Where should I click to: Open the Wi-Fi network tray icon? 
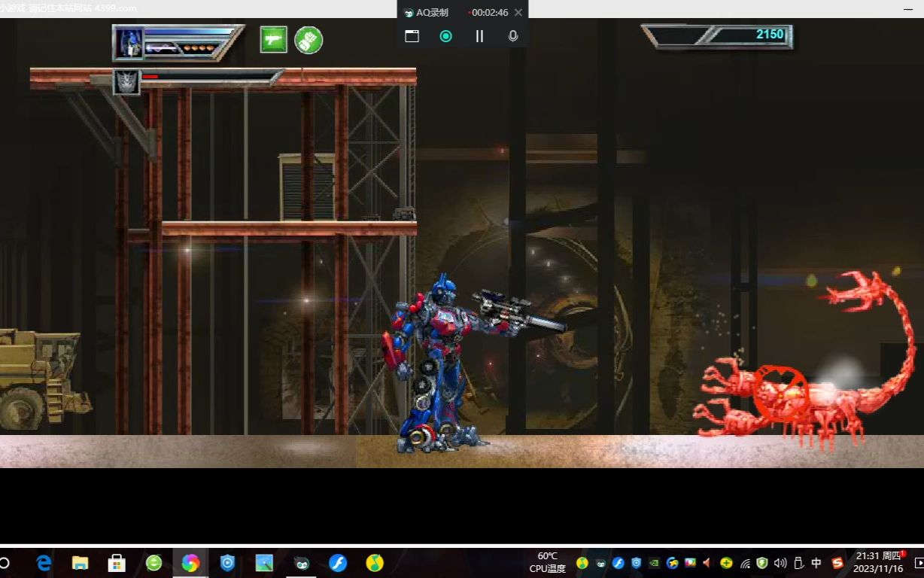click(x=745, y=562)
